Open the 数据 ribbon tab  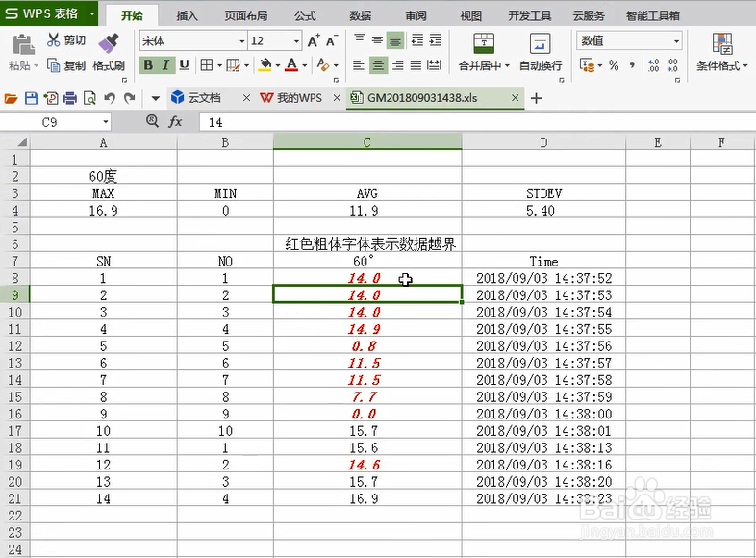(x=360, y=15)
